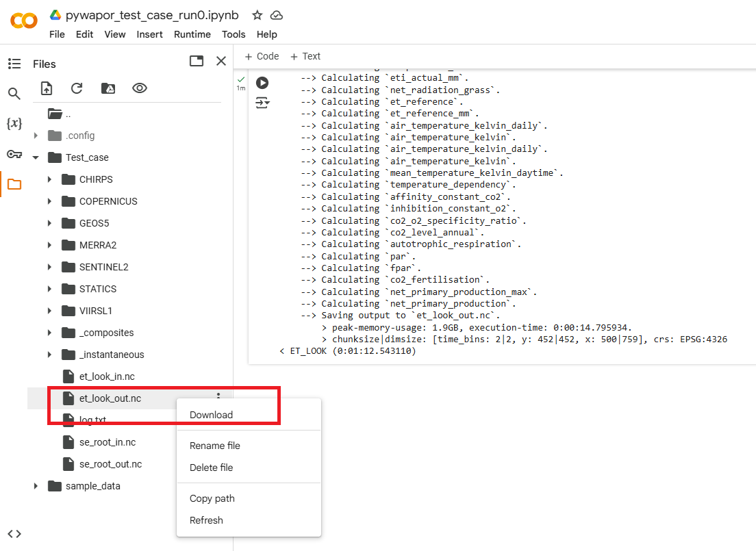The image size is (756, 551).
Task: Add a new Text cell
Action: click(305, 56)
